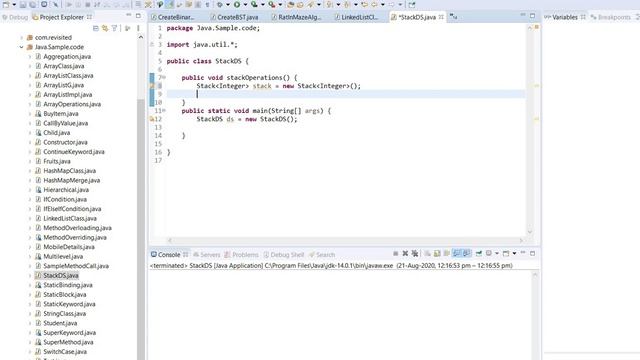The image size is (640, 360).
Task: Select HashMapMerge.java file
Action: (71, 180)
